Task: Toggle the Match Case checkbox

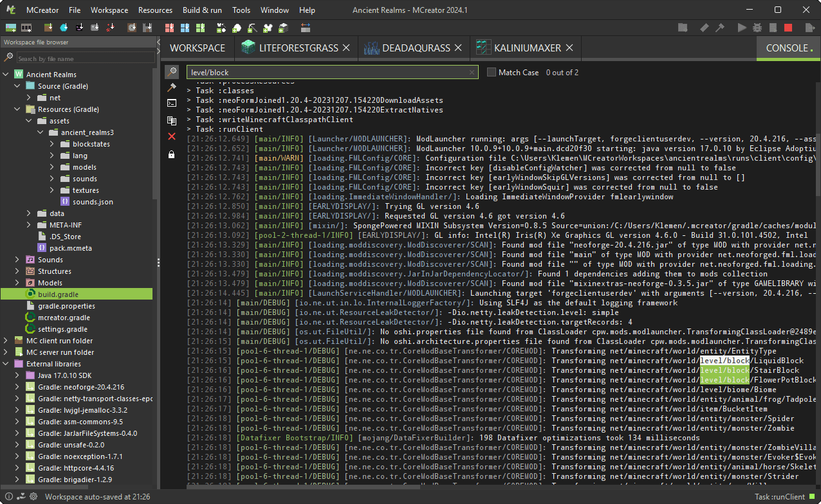Action: point(492,72)
